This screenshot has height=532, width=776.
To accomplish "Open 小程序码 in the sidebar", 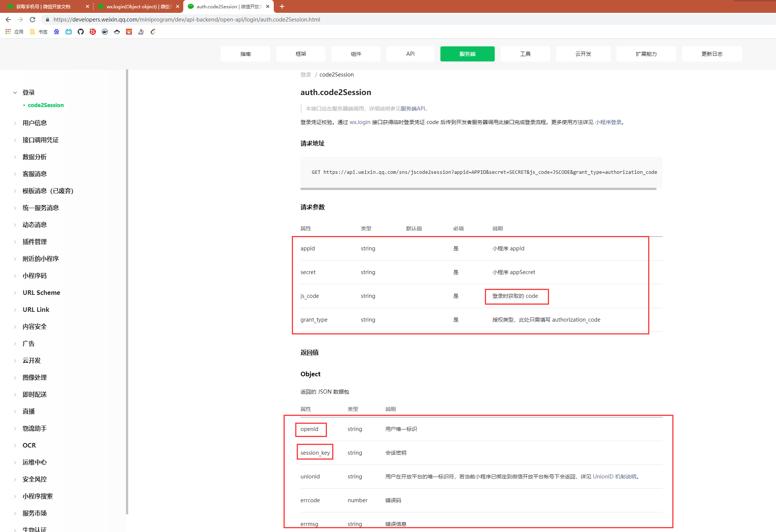I will (x=35, y=276).
